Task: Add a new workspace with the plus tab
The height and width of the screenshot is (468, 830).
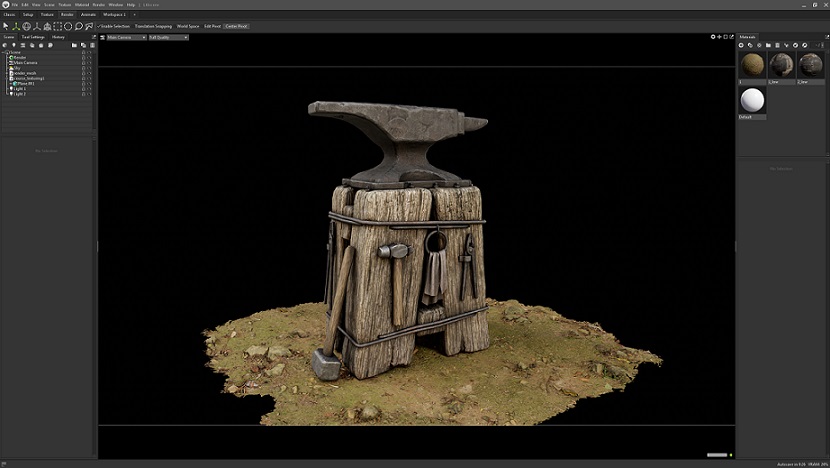Action: (134, 14)
